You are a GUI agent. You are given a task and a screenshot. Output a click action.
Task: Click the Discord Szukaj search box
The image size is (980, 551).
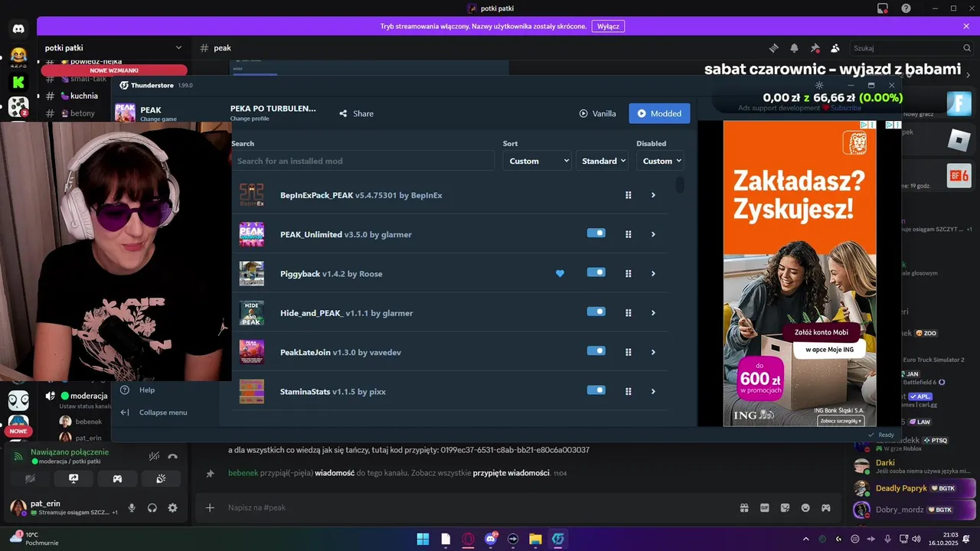click(x=911, y=47)
